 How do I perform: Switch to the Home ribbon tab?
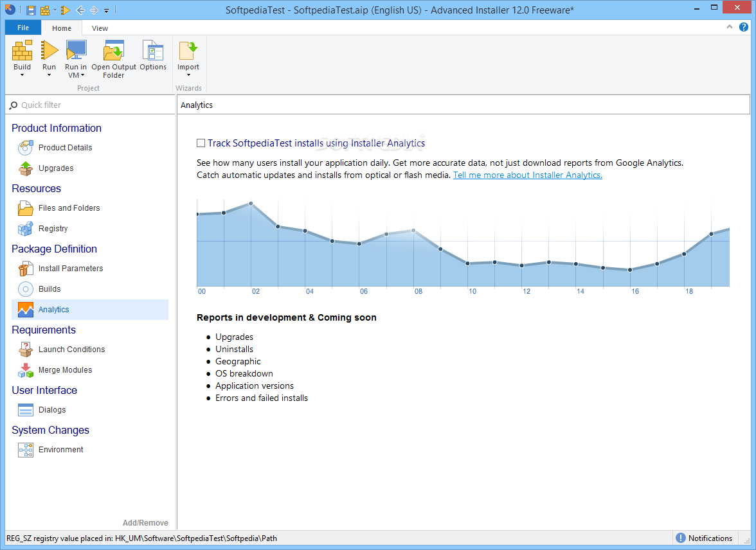pyautogui.click(x=62, y=28)
